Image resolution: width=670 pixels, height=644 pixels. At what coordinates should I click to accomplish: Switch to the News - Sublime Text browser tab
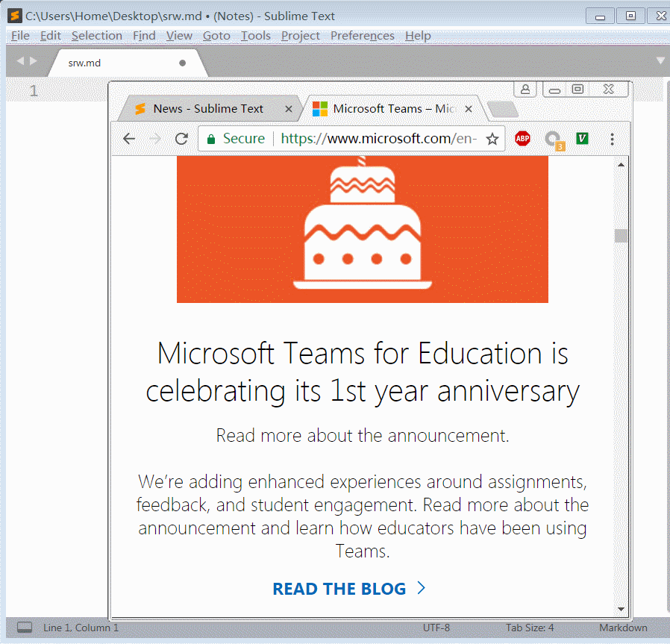[x=208, y=108]
